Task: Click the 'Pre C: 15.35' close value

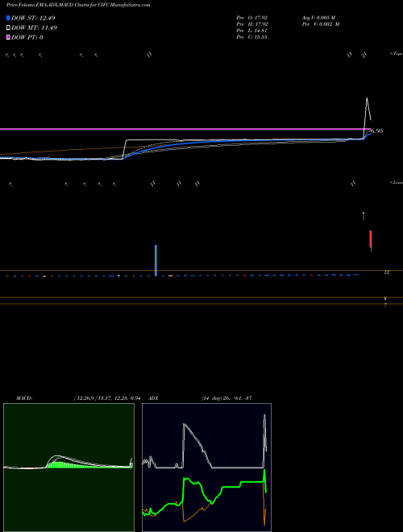Action: 252,37
